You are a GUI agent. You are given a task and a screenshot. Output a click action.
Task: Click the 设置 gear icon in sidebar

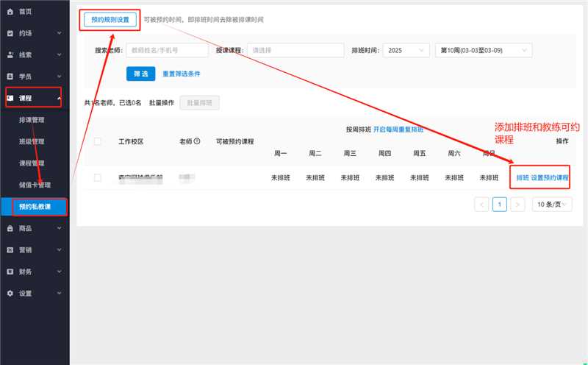[10, 294]
